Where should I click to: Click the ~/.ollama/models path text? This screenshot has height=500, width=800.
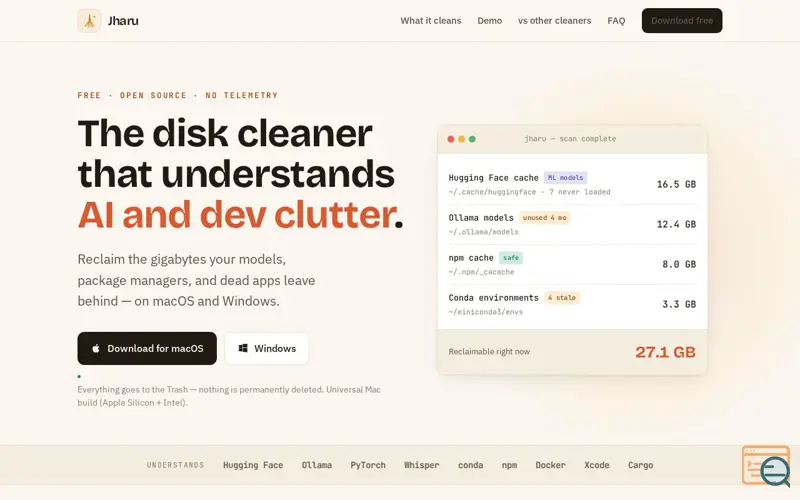tap(483, 232)
